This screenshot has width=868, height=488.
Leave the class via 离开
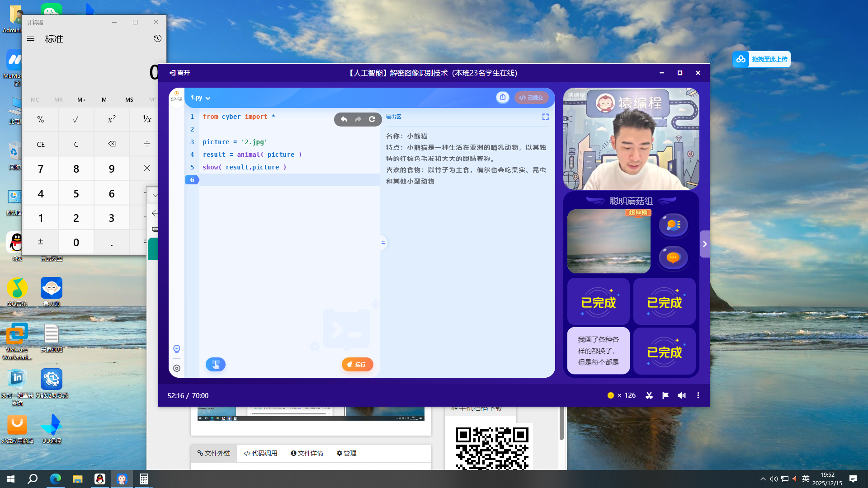coord(179,73)
